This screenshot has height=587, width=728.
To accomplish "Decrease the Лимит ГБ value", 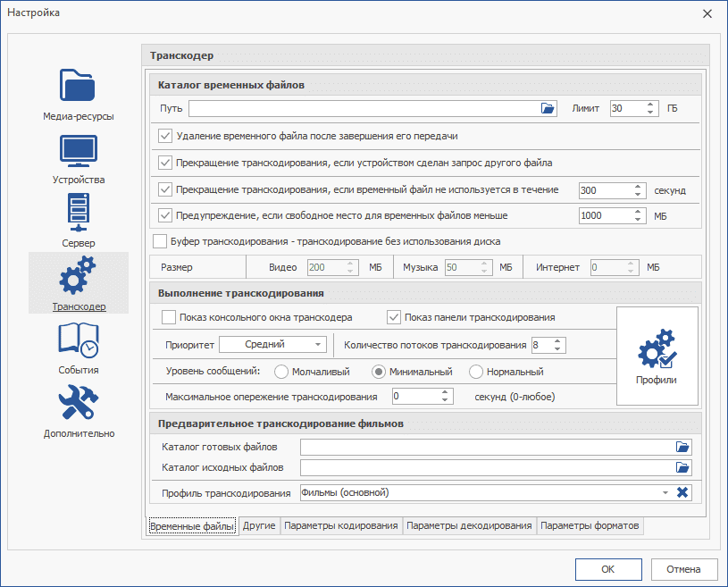I will [650, 112].
